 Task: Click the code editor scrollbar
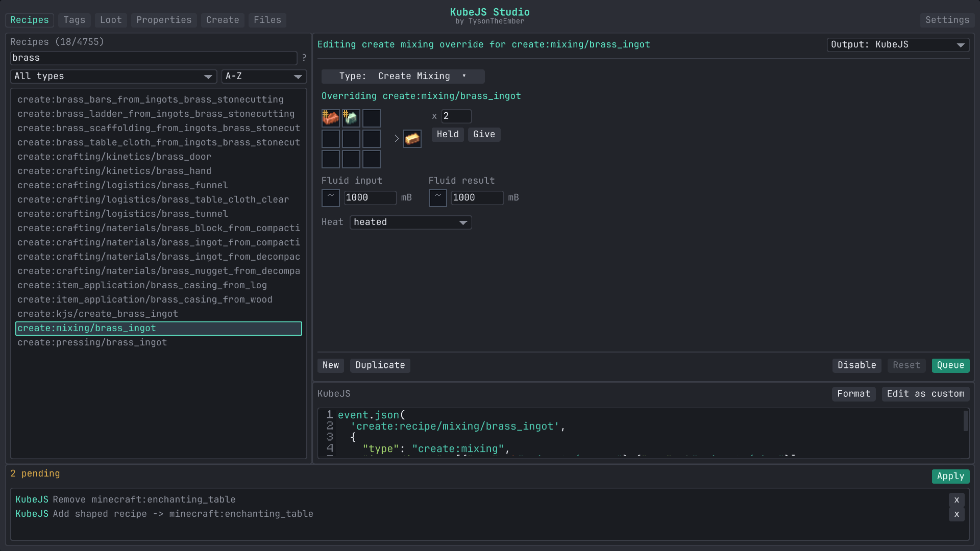(x=965, y=421)
